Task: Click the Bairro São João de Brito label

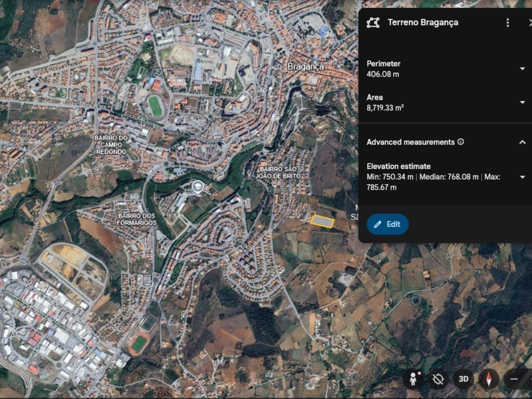Action: point(280,172)
